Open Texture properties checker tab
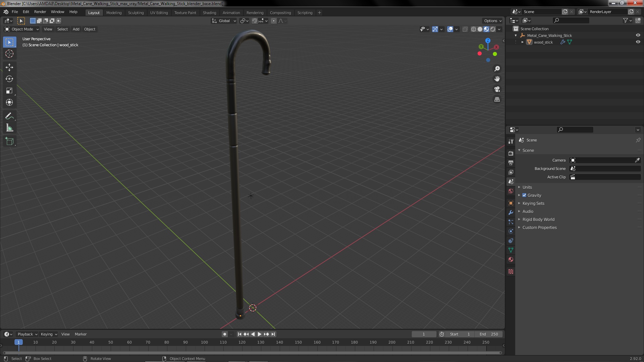The image size is (644, 362). [x=511, y=271]
